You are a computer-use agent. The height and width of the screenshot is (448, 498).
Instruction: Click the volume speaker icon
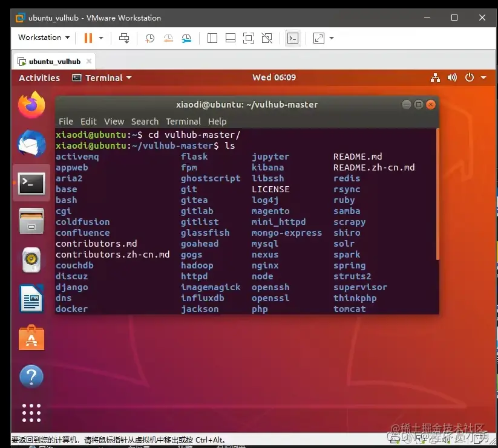pyautogui.click(x=452, y=77)
